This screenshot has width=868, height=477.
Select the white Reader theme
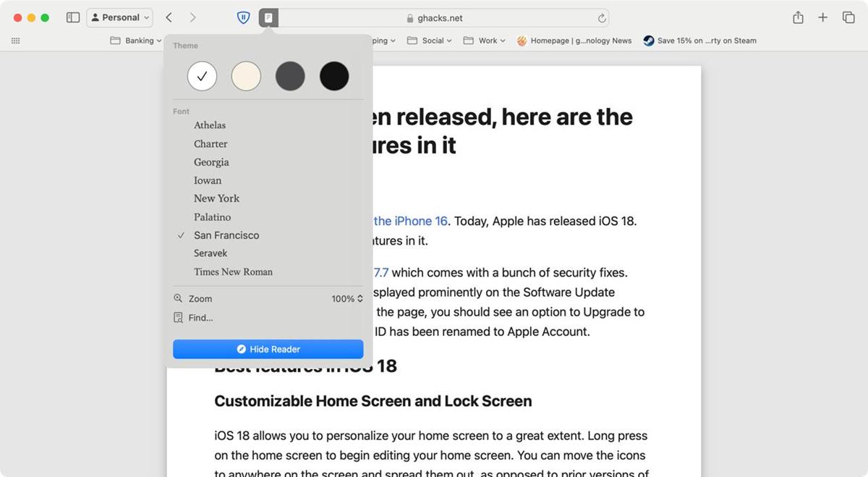point(202,76)
